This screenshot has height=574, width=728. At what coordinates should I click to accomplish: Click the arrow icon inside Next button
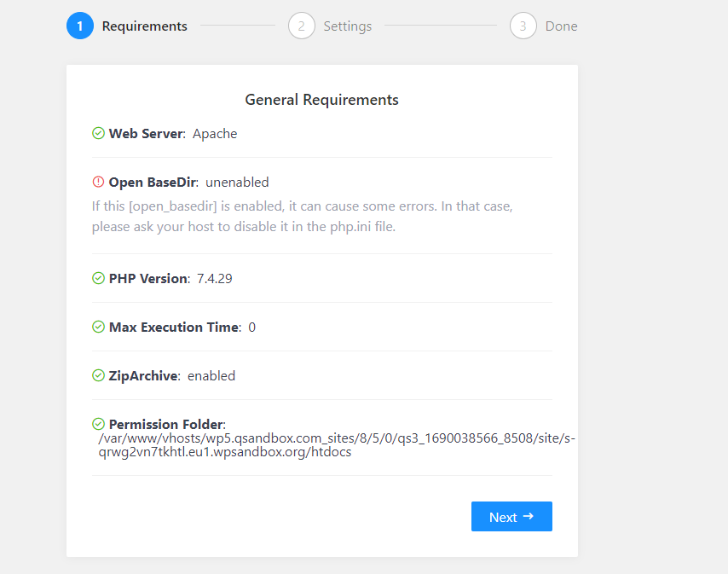529,516
